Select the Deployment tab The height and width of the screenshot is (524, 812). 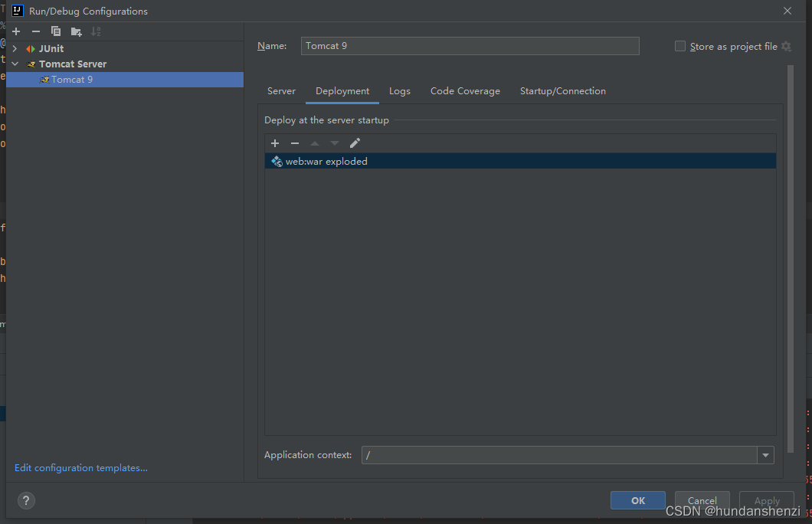click(342, 91)
